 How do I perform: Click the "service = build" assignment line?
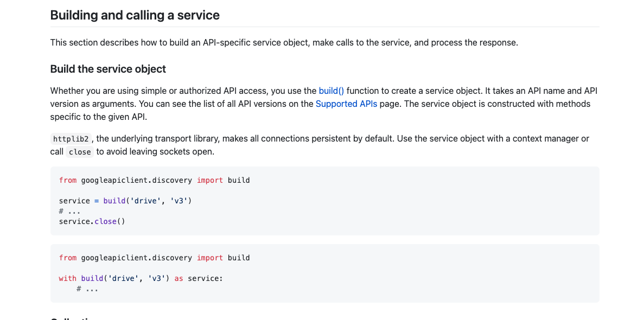[x=125, y=201]
